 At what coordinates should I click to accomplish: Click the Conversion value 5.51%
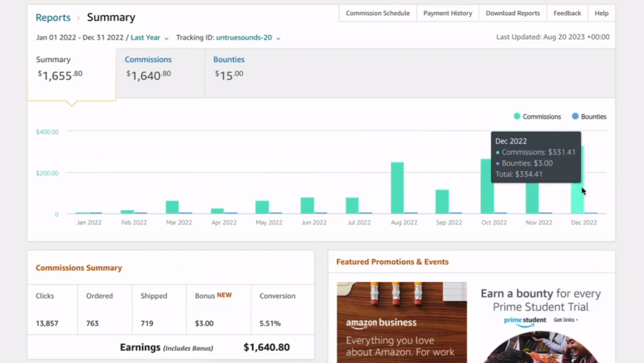270,323
